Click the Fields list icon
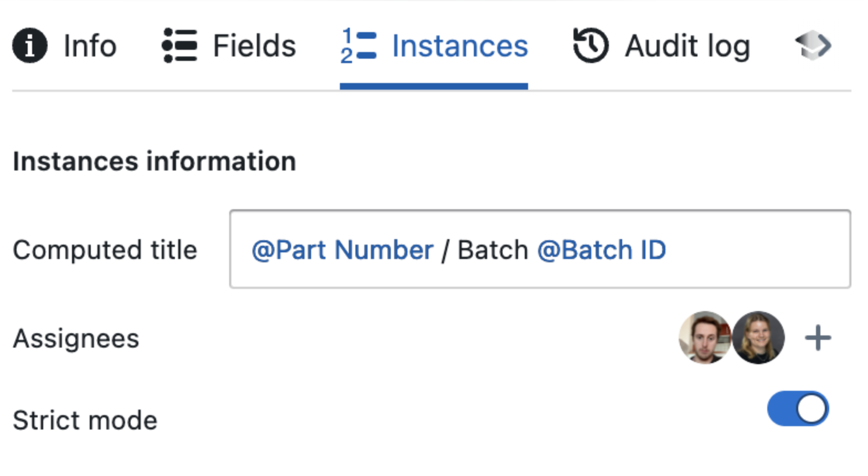Viewport: 868px width, 476px height. pos(179,45)
